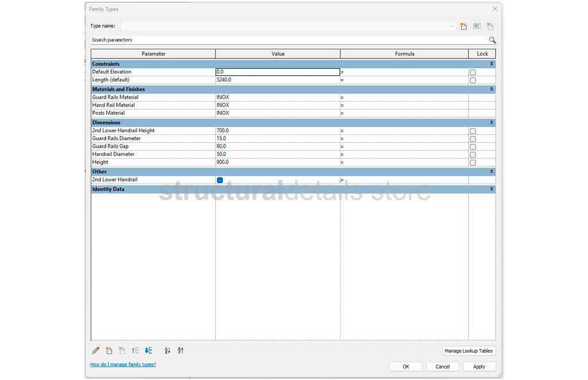Click the Move Parameter Down icon
The width and height of the screenshot is (588, 380).
[x=148, y=351]
